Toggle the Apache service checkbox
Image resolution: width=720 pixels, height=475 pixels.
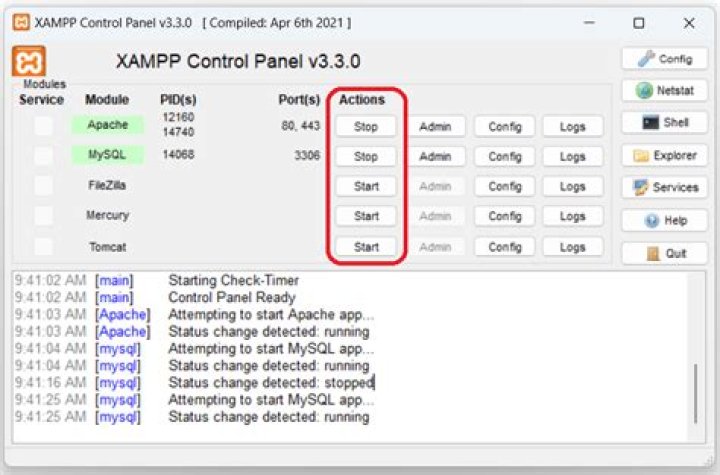pos(42,126)
